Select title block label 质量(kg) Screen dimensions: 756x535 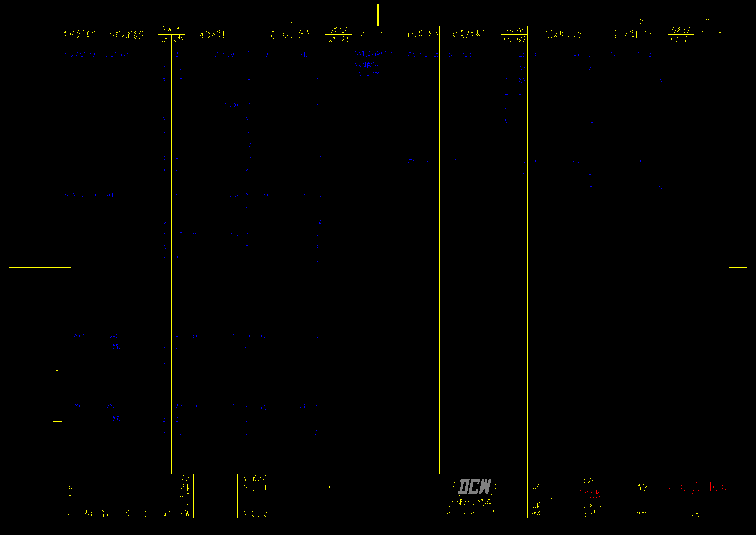[x=594, y=505]
